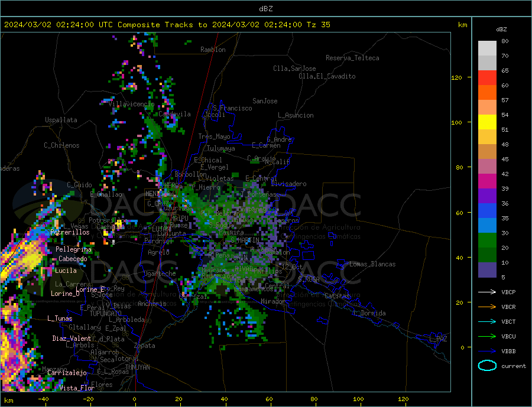Click the Zapata label

145,346
